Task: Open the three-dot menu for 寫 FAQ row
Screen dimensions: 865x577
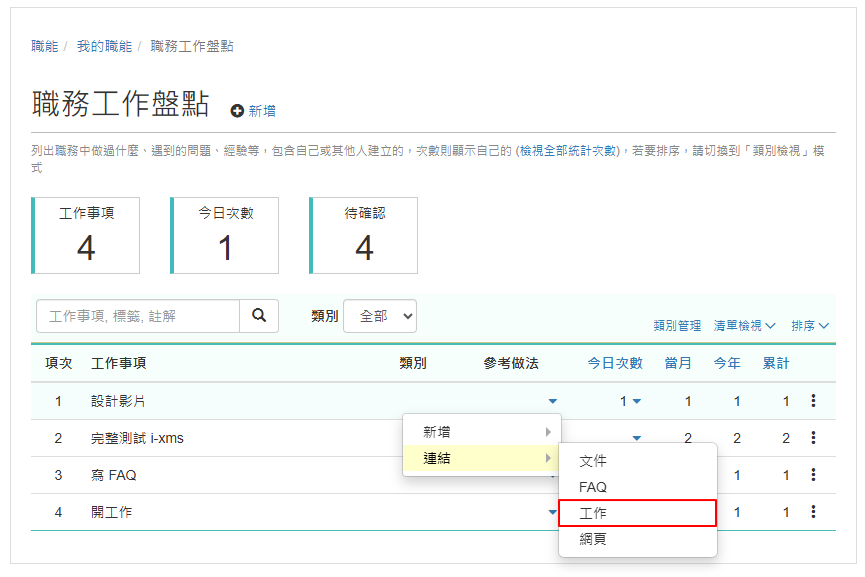Action: (813, 475)
